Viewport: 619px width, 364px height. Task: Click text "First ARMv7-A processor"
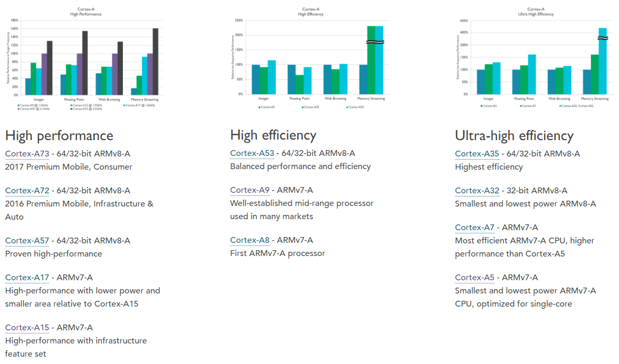click(277, 253)
